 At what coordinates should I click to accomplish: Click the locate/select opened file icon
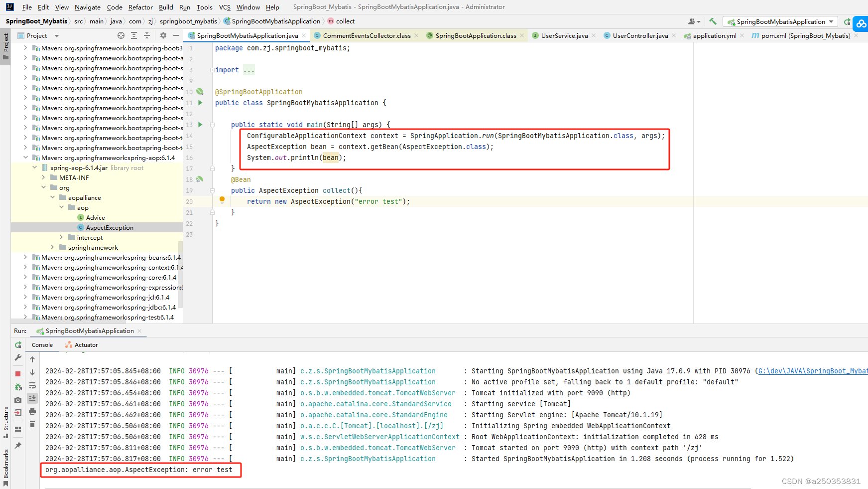point(121,35)
